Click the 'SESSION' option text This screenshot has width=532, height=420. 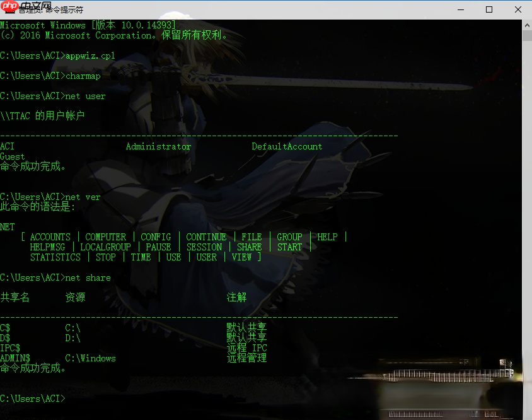204,247
